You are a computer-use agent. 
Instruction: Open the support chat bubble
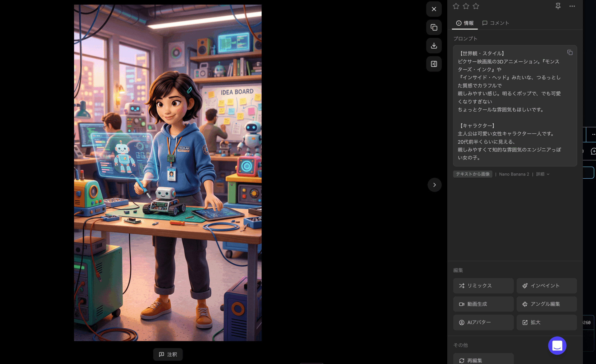(x=557, y=345)
